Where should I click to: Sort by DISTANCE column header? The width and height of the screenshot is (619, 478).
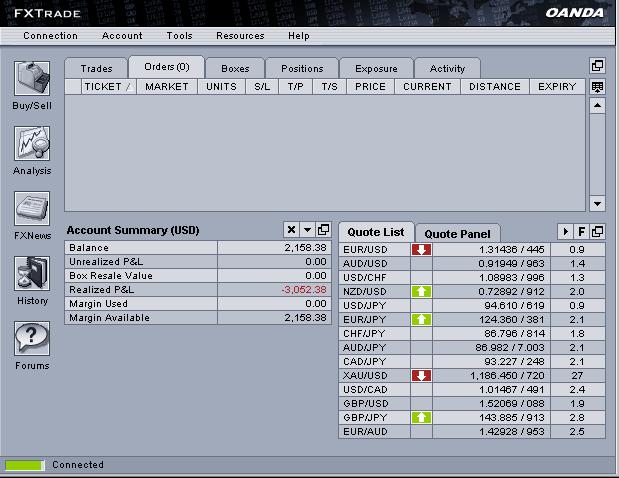point(495,87)
